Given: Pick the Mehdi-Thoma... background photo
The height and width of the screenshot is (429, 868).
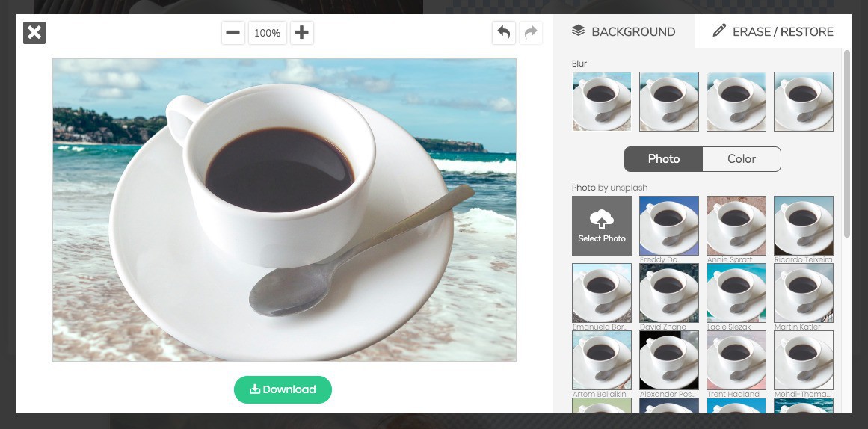Looking at the screenshot, I should tap(803, 360).
